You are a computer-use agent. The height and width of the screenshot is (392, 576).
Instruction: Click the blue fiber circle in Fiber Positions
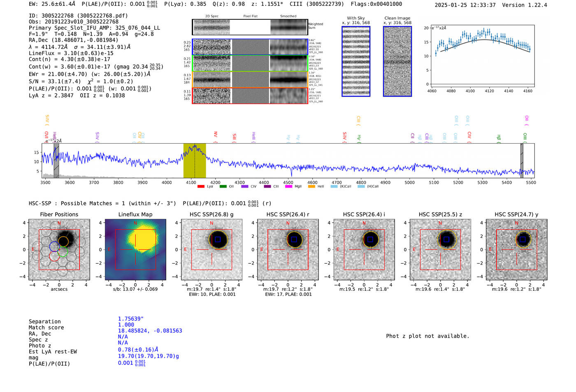click(54, 247)
